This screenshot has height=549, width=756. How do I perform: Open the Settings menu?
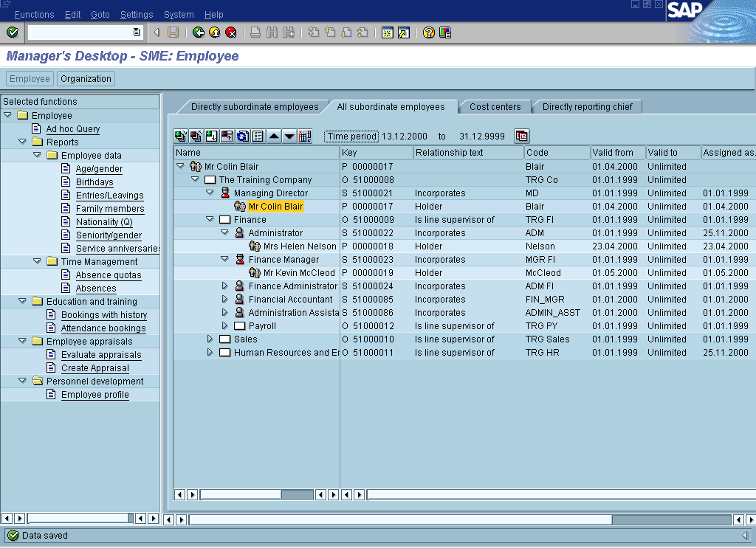[137, 15]
